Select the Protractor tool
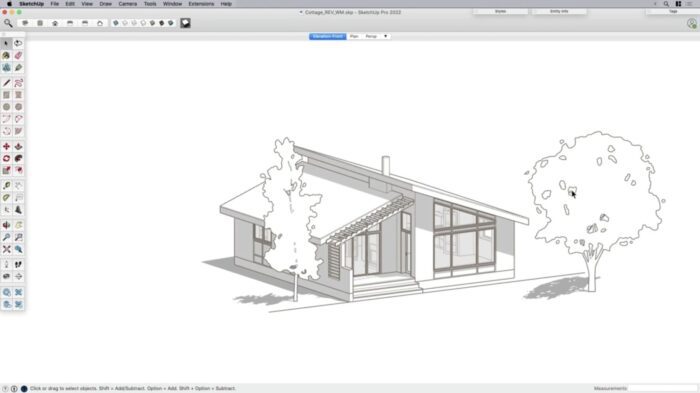700x393 pixels. pyautogui.click(x=6, y=198)
